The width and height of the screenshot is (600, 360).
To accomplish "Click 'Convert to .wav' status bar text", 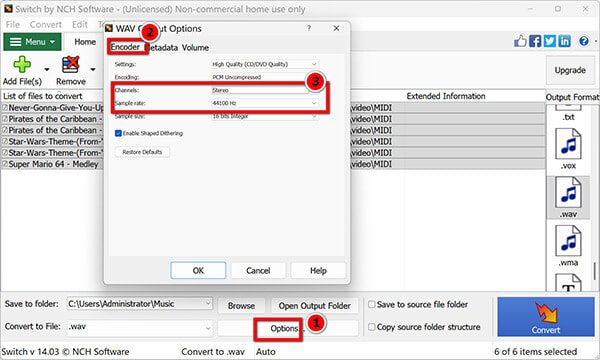I will pos(213,352).
